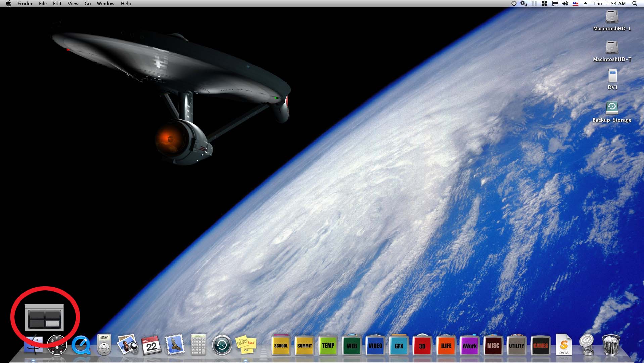Screen dimensions: 644x363
Task: Launch Mail from the Dock
Action: [x=175, y=345]
